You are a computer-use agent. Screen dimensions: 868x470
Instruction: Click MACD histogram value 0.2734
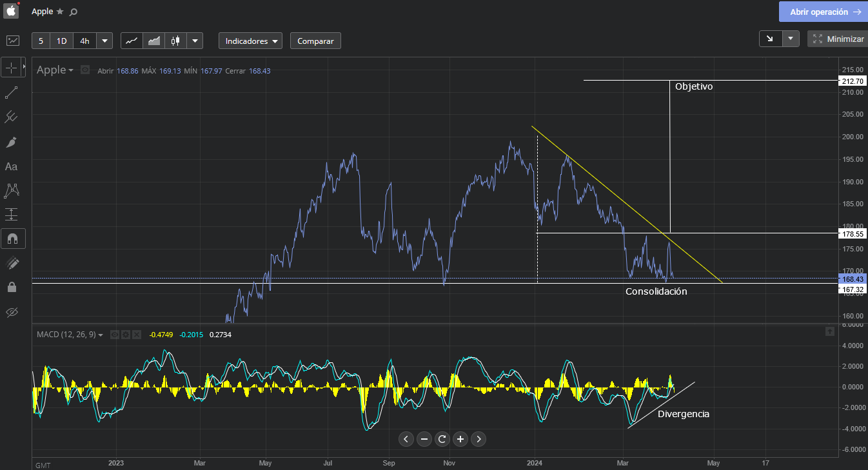(x=220, y=335)
